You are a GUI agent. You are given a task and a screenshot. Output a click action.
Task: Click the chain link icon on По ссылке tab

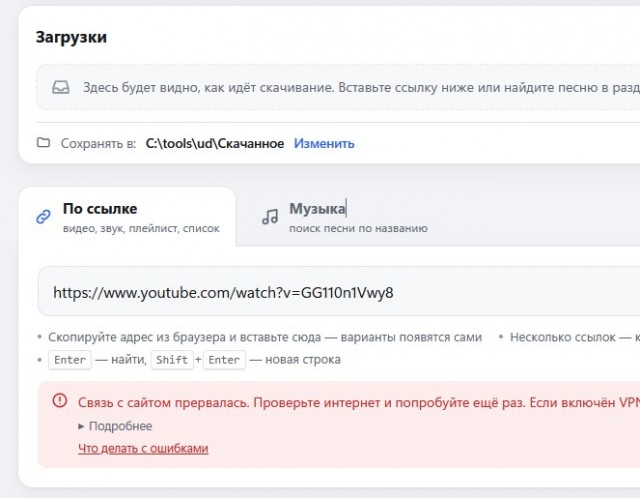click(x=44, y=217)
